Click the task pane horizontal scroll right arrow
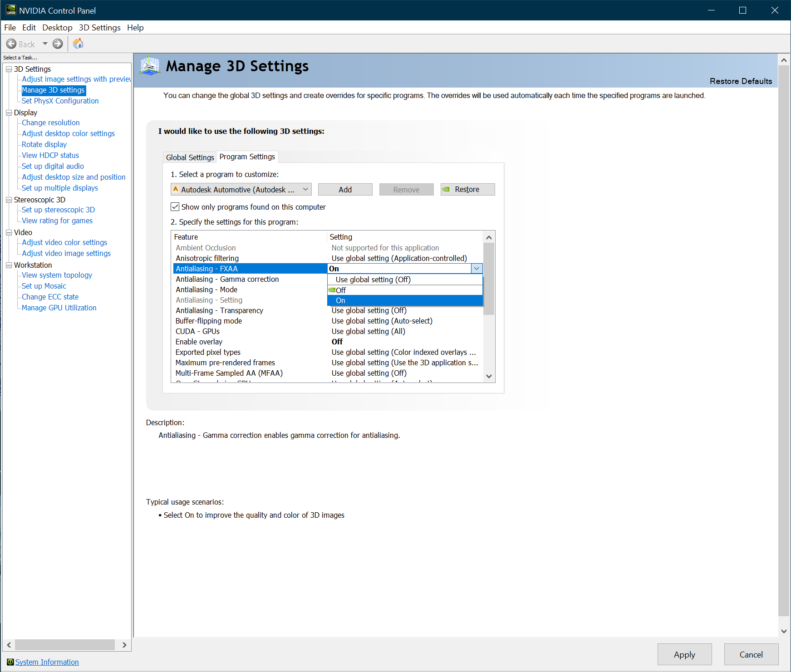The width and height of the screenshot is (791, 672). pyautogui.click(x=124, y=645)
